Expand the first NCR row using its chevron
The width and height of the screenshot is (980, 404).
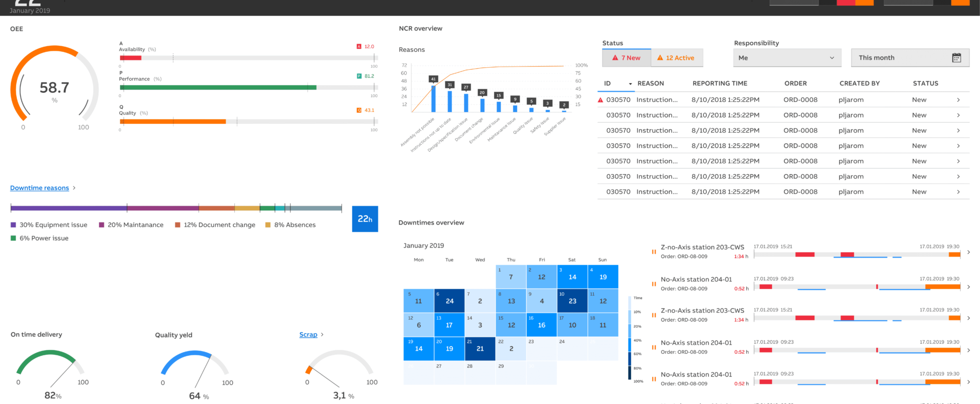pyautogui.click(x=958, y=100)
